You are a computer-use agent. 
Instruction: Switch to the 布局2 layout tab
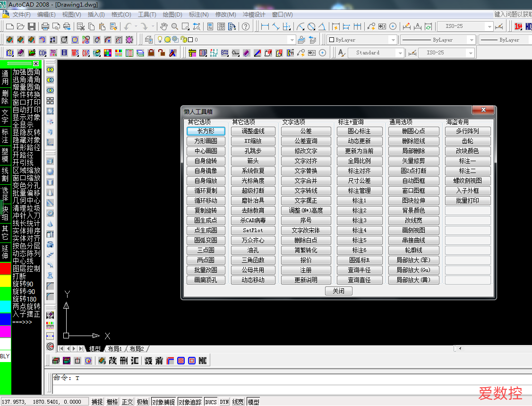pyautogui.click(x=137, y=349)
